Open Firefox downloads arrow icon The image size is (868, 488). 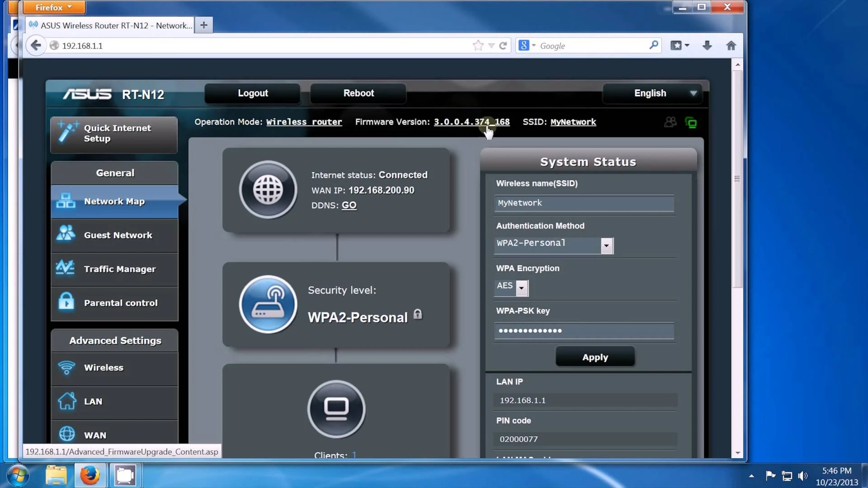point(707,46)
